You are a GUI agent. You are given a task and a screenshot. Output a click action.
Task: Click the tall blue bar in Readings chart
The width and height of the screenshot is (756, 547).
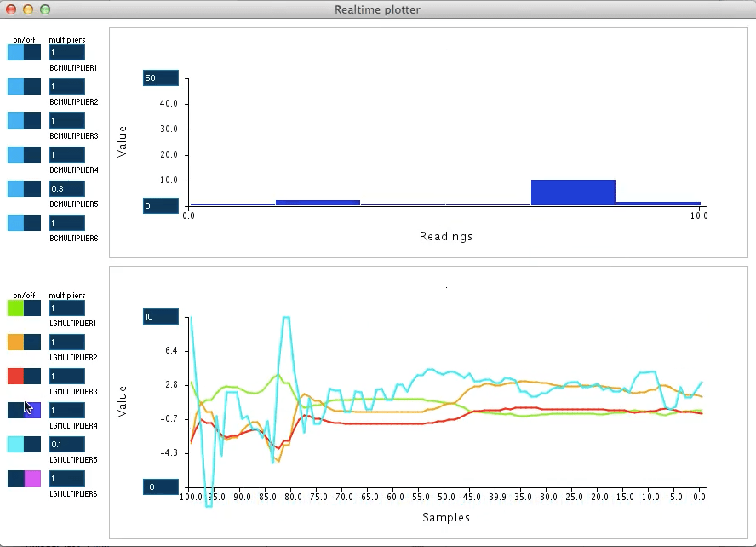point(573,191)
